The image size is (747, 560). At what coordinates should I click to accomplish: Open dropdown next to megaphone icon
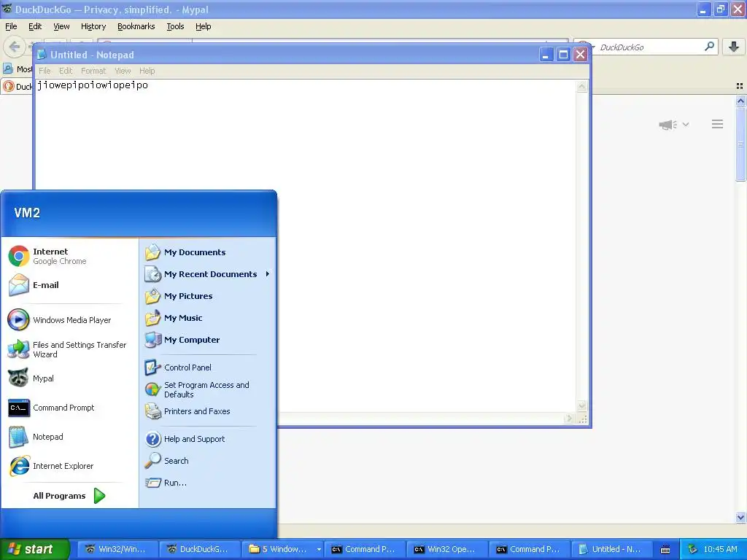[x=686, y=124]
